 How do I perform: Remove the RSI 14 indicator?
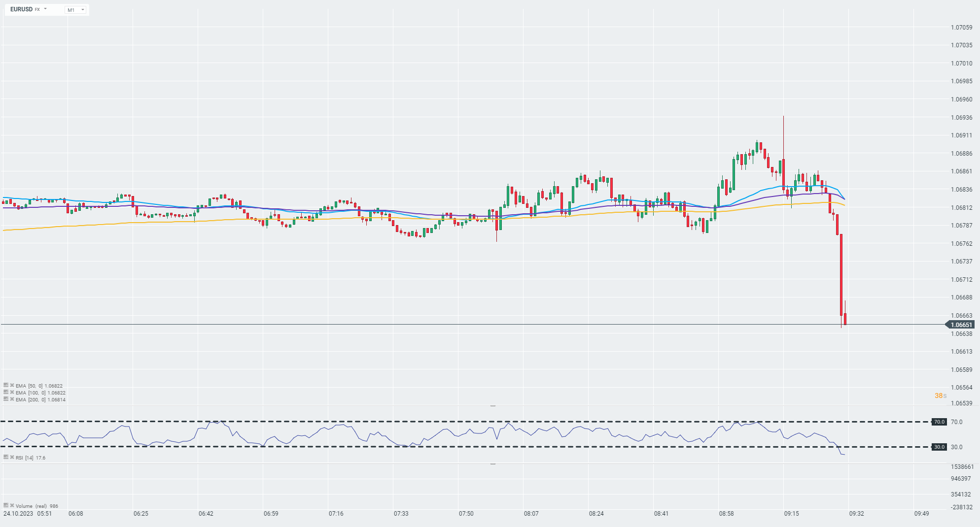click(x=12, y=457)
